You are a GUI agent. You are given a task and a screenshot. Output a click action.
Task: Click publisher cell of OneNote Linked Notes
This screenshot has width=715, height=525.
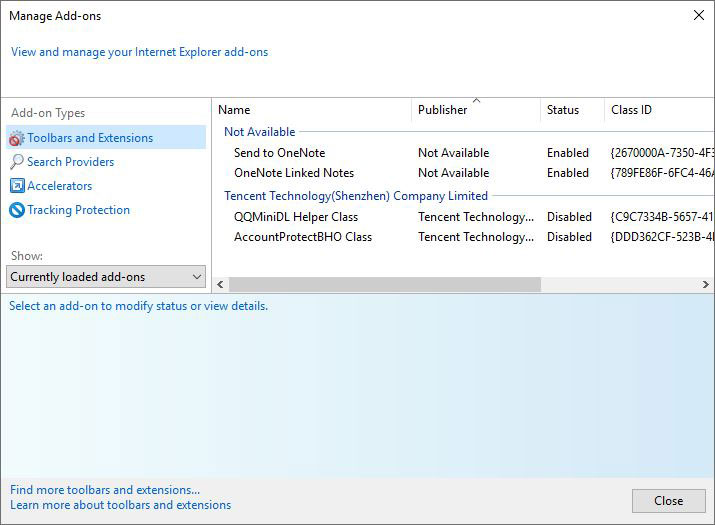point(454,173)
